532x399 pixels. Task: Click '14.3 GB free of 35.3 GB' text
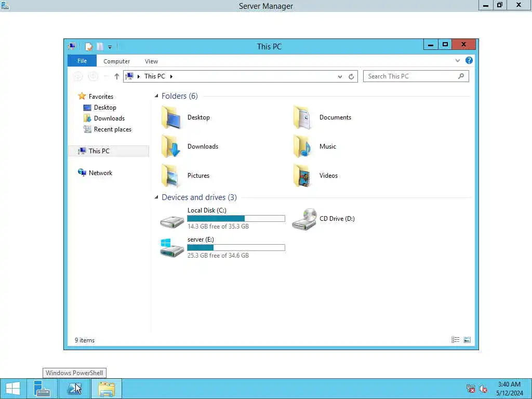click(218, 227)
